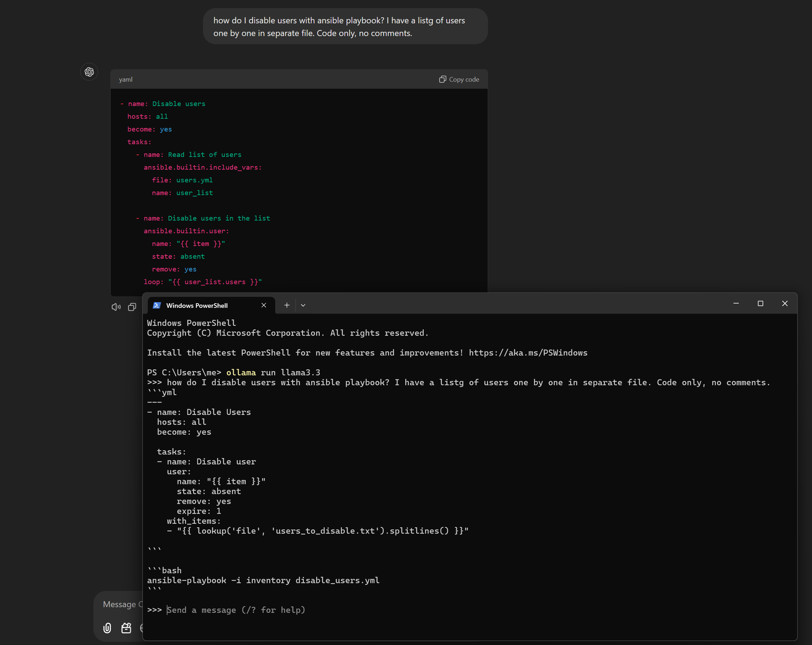Viewport: 812px width, 645px height.
Task: Click the lookup('file', 'users_to_disable.txt') line
Action: (318, 530)
